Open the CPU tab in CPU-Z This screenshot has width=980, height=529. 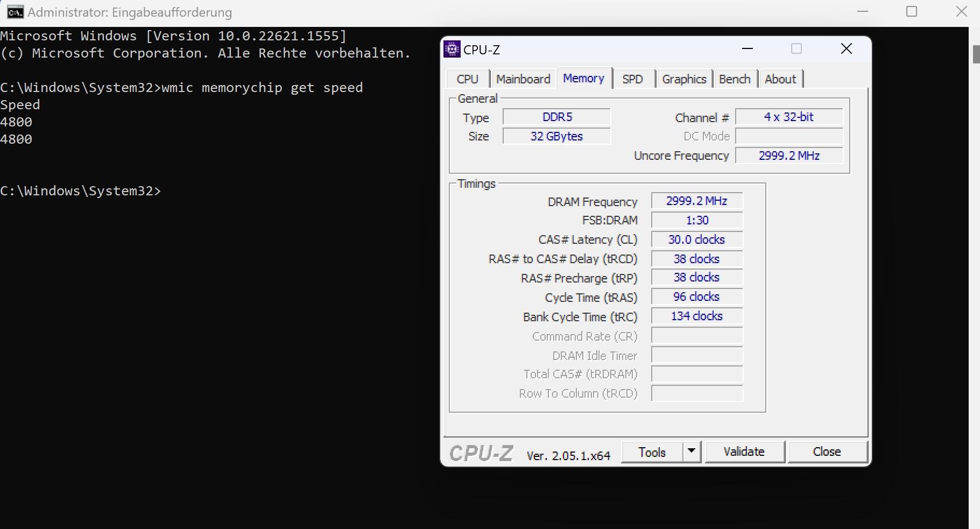coord(467,79)
